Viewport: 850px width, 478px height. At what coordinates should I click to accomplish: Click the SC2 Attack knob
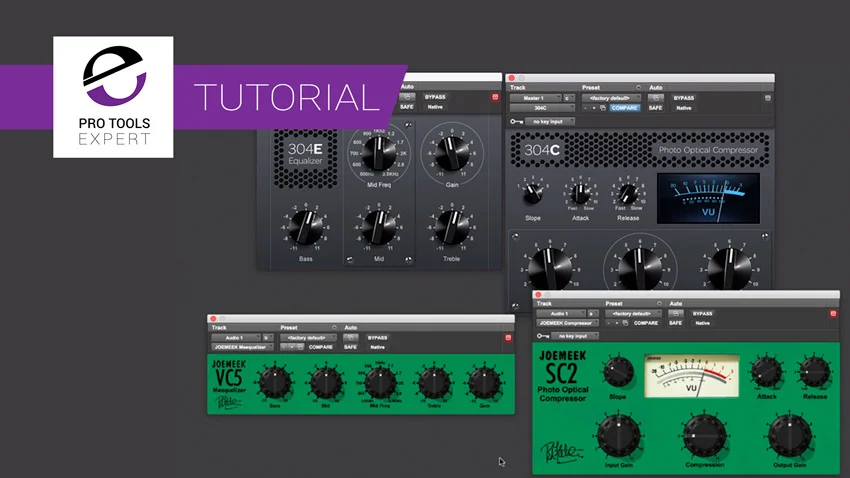coord(766,372)
